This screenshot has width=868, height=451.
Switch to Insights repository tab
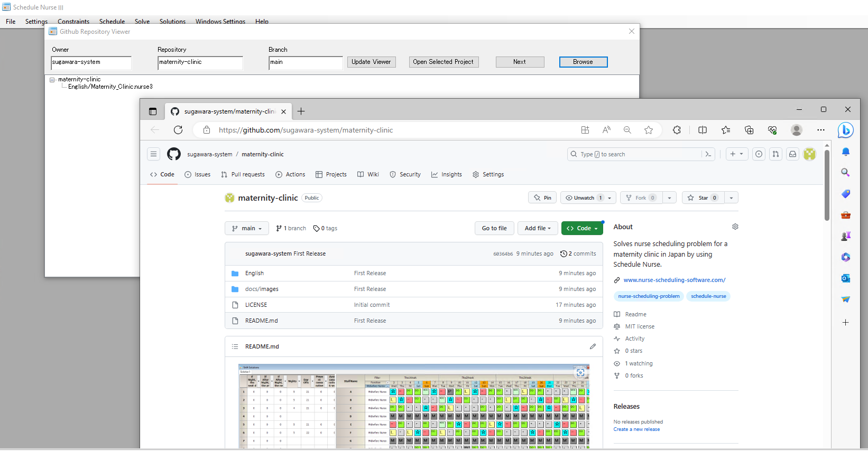(447, 174)
